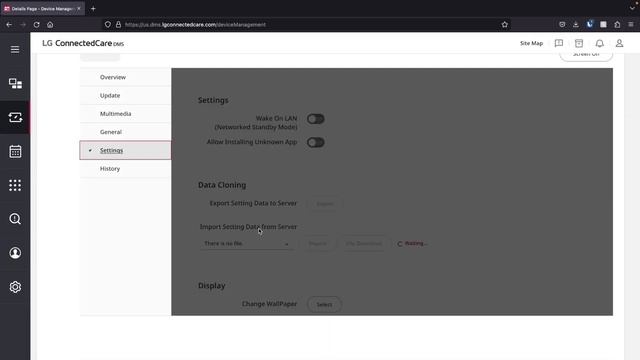Open the Update menu item

125,96
